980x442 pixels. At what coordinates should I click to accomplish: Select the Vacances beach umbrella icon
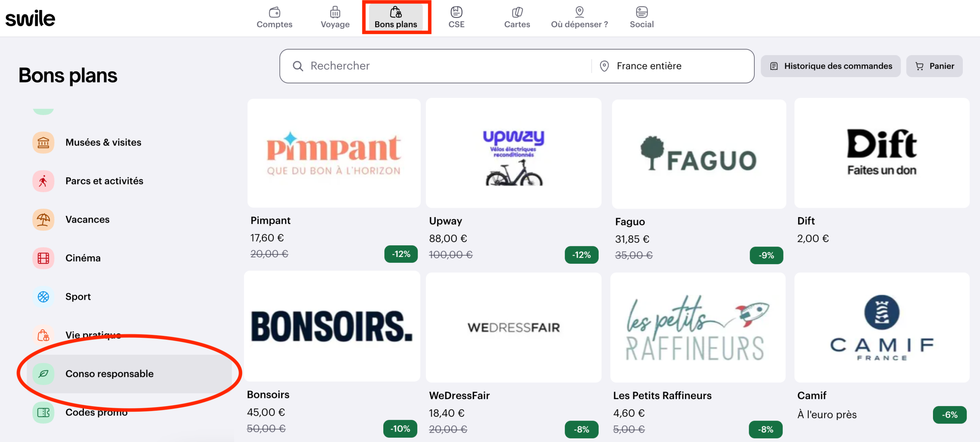(x=43, y=220)
